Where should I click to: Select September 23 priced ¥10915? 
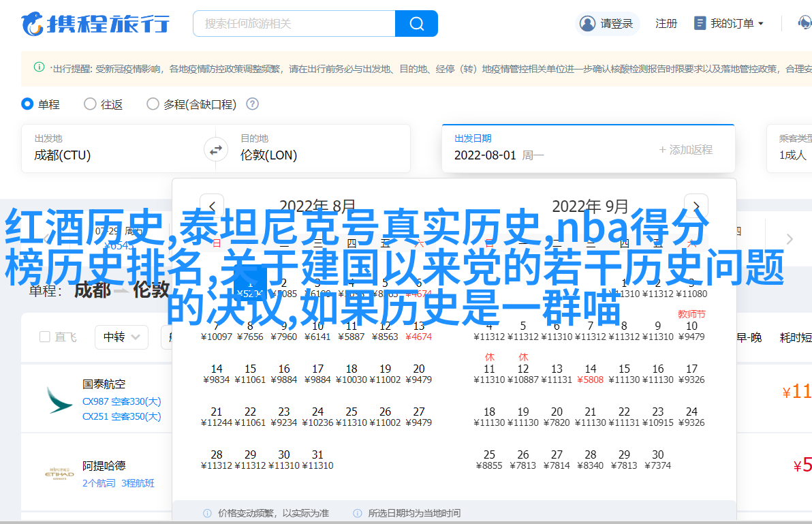click(657, 417)
